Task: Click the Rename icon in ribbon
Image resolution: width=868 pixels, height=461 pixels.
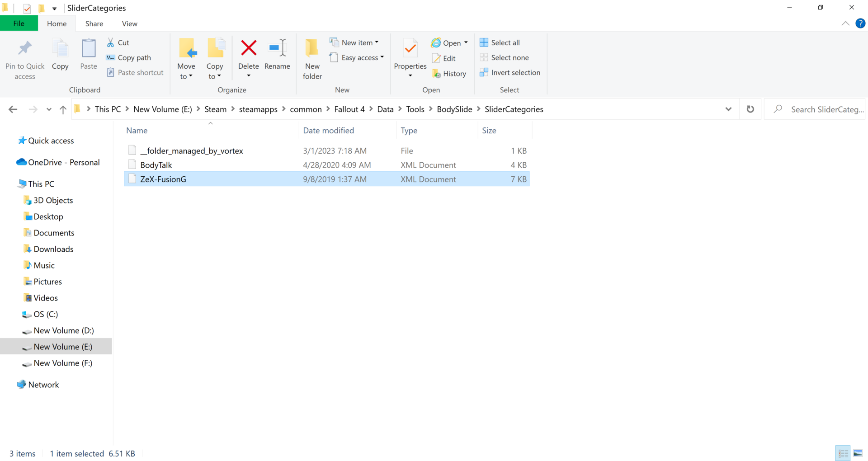Action: tap(277, 48)
